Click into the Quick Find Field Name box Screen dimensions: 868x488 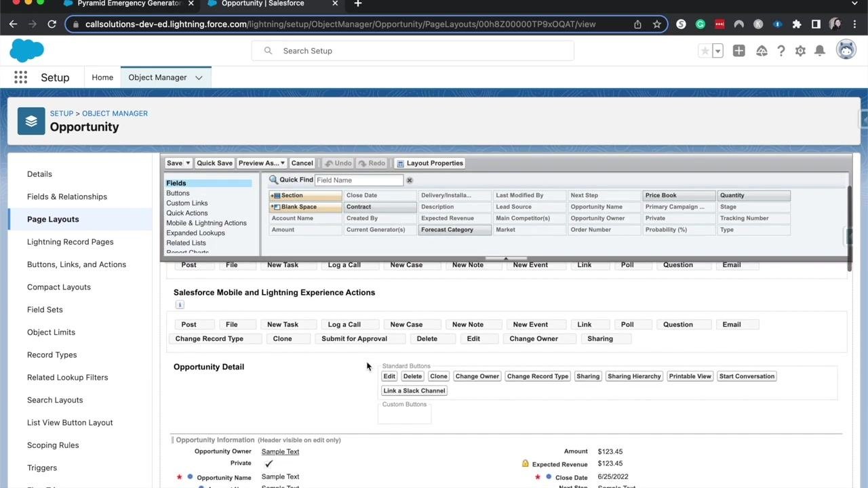pos(359,180)
